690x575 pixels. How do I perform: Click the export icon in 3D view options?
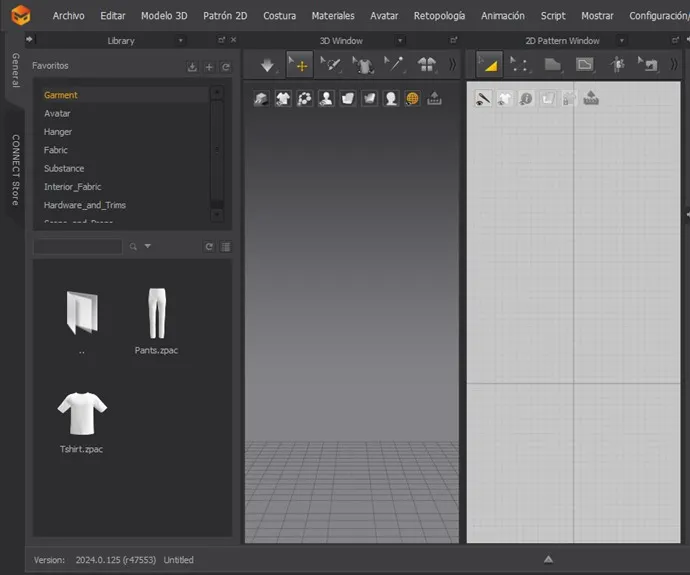(434, 99)
